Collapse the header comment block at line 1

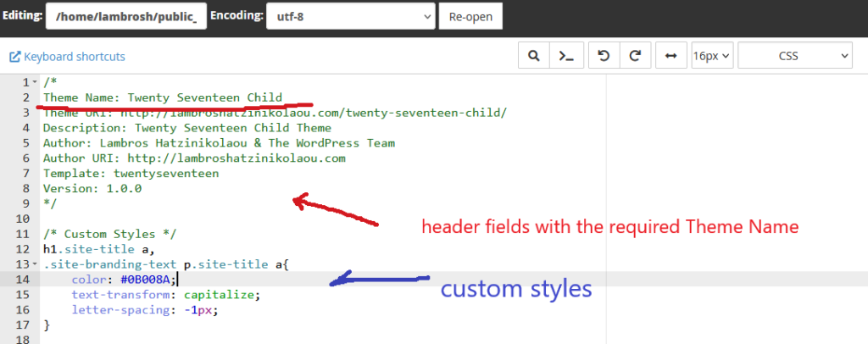point(34,82)
